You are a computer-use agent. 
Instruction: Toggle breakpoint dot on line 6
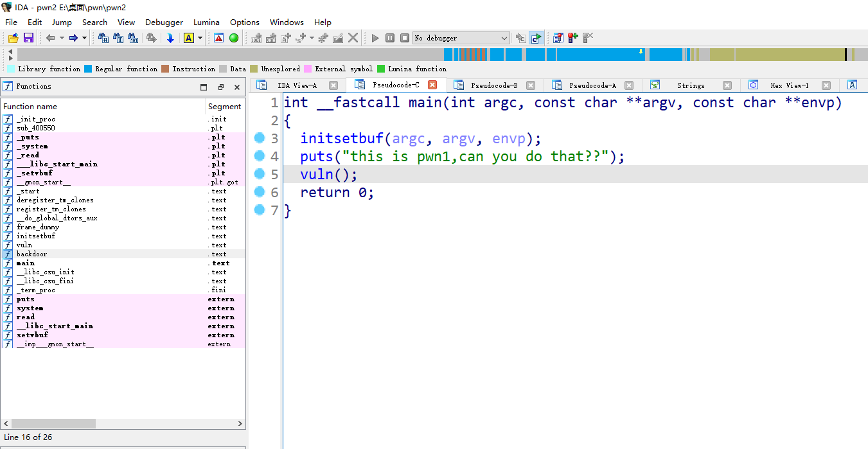260,192
